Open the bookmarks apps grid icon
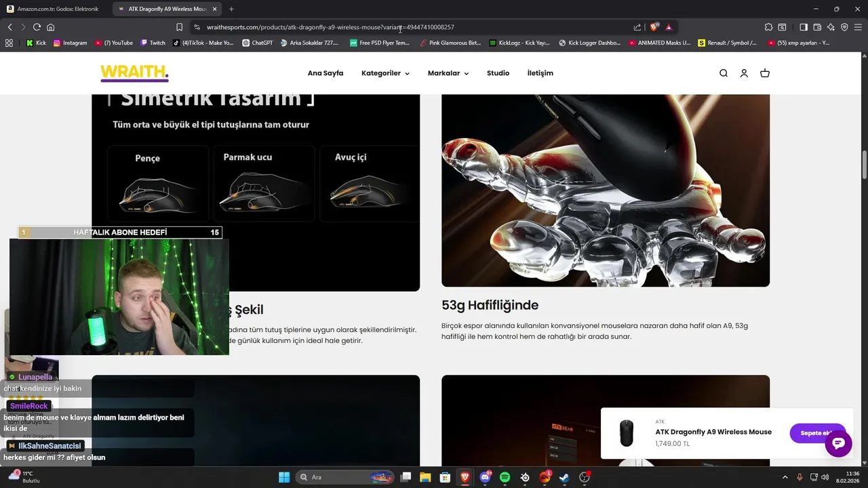The width and height of the screenshot is (868, 488). click(x=9, y=43)
